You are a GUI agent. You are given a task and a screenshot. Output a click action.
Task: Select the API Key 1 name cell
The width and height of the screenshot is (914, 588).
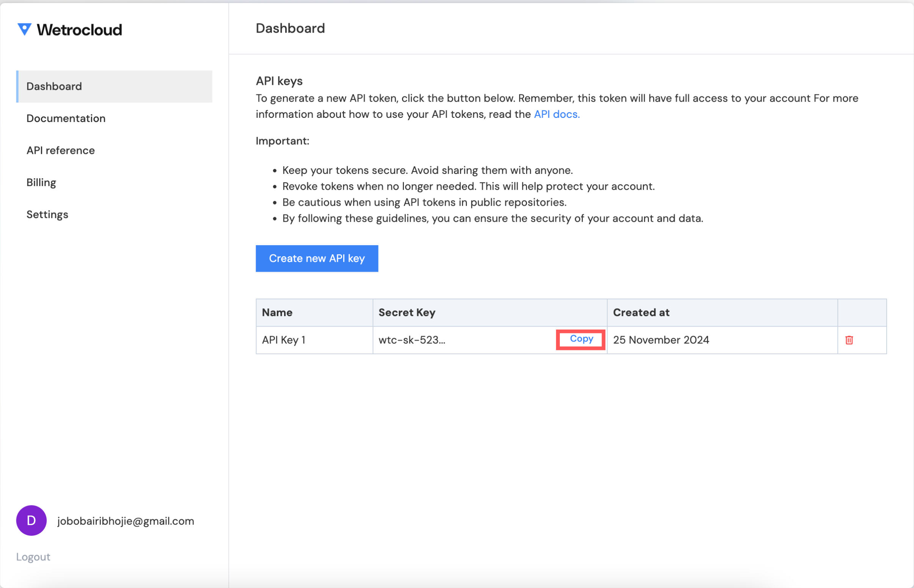[284, 340]
